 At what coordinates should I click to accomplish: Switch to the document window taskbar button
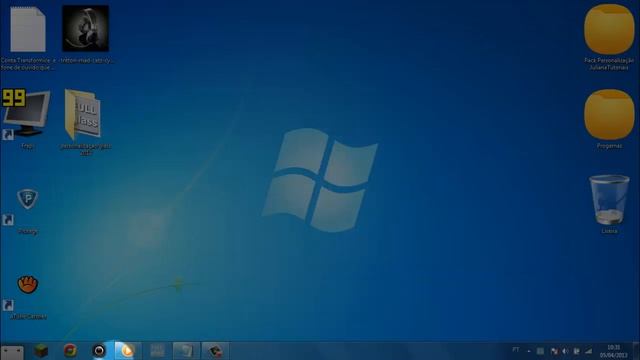click(186, 351)
